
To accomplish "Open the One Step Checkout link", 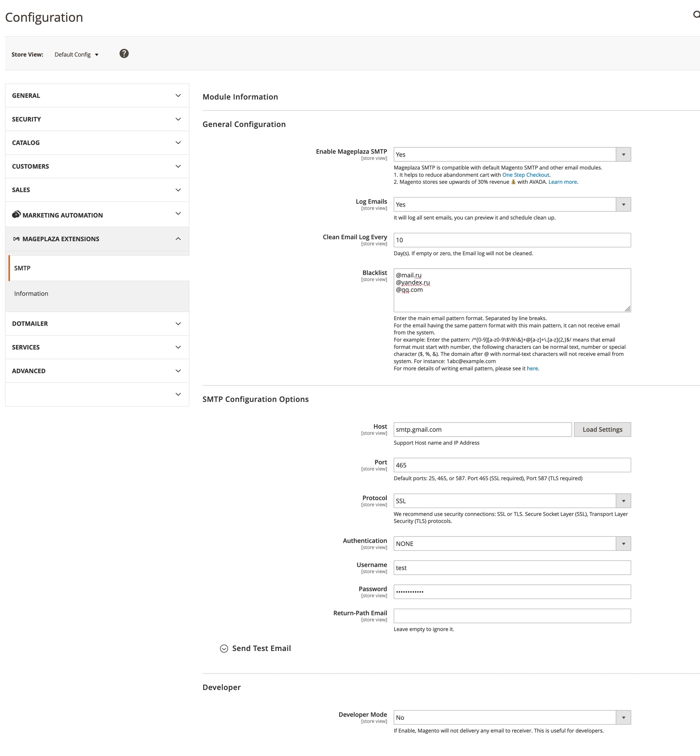I will pos(525,175).
